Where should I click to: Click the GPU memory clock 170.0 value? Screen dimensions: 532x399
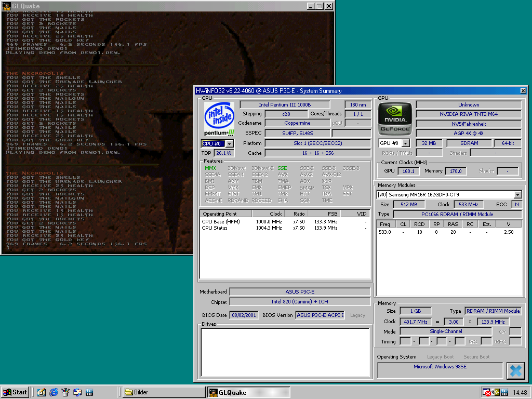tap(456, 171)
